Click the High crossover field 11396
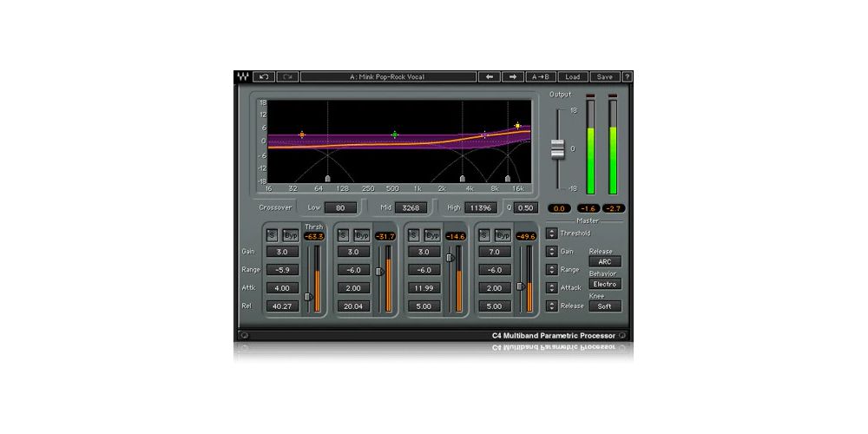 tap(481, 208)
